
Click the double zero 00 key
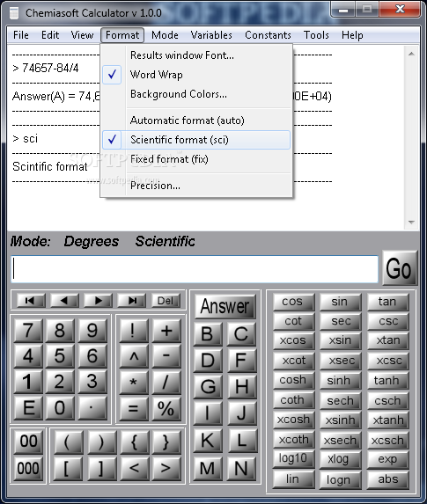click(x=29, y=442)
